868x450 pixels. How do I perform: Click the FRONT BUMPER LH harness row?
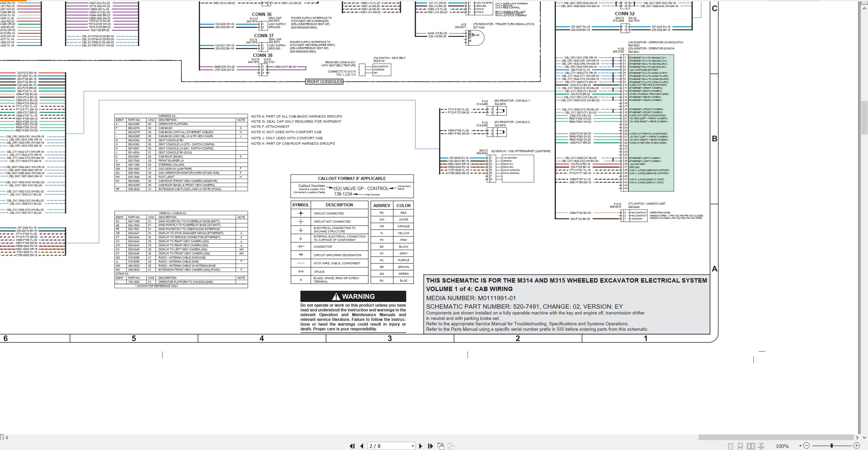point(181,161)
